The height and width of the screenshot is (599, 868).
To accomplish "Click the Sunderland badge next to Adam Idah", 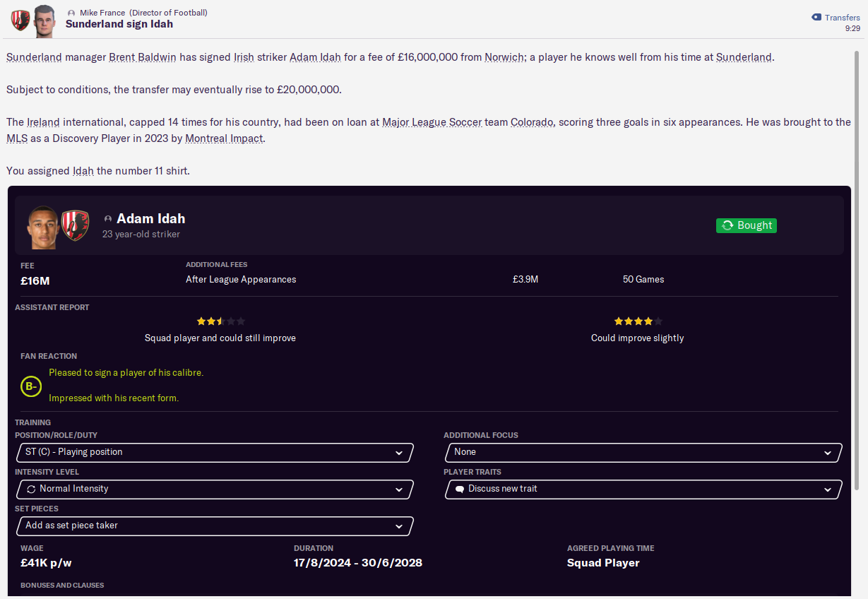I will (x=75, y=225).
